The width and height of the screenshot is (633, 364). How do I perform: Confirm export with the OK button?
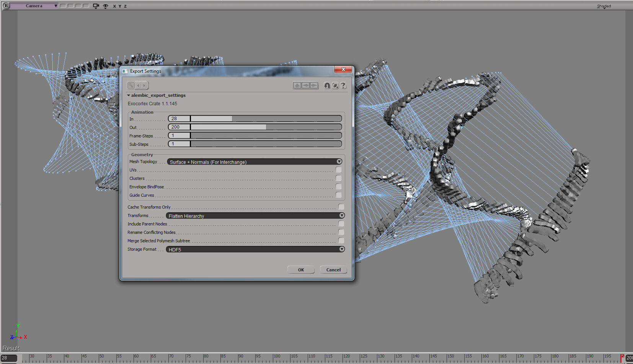click(301, 269)
